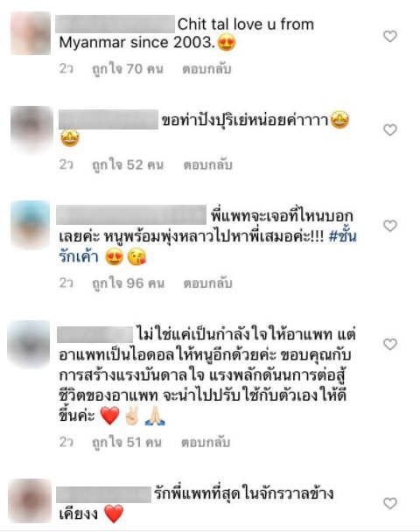View the 70 likes list

128,69
